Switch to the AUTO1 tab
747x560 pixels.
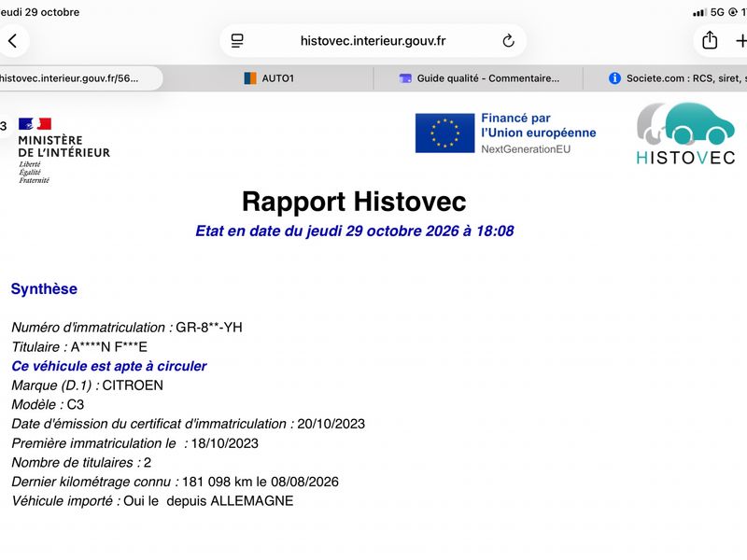[x=269, y=78]
